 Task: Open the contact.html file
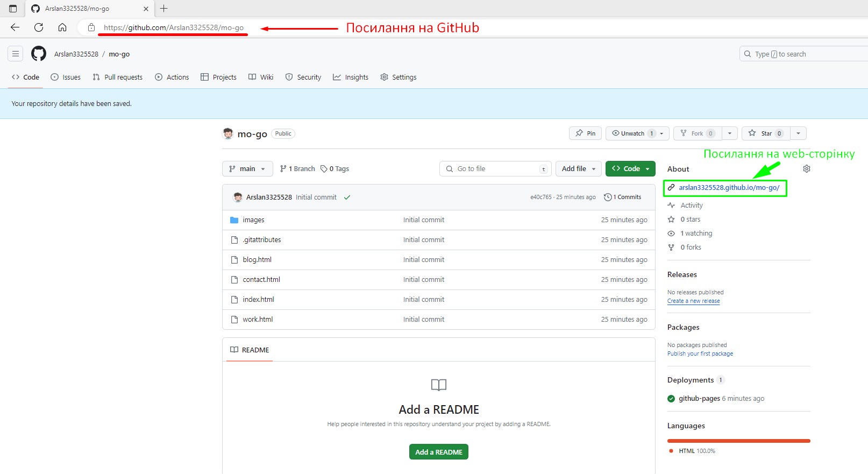point(261,280)
